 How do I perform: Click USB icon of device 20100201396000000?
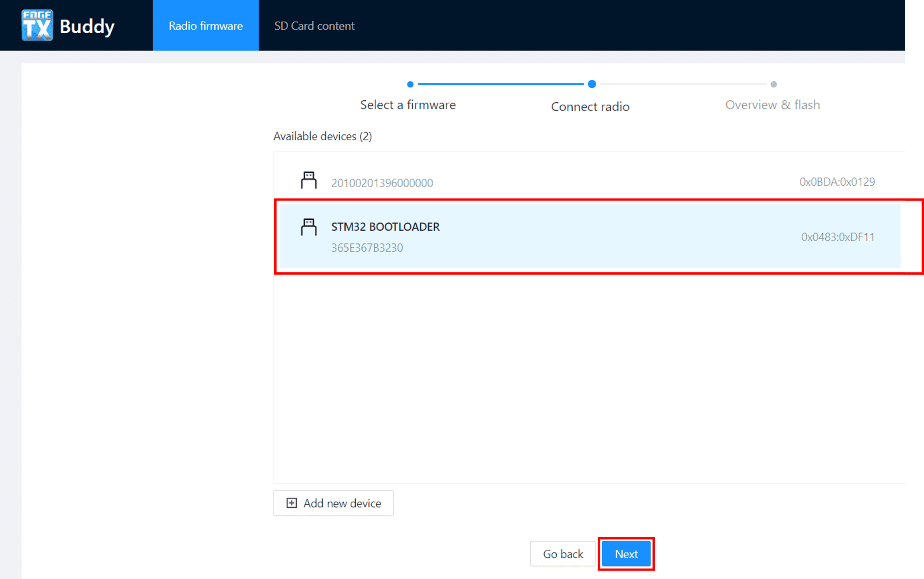point(308,180)
